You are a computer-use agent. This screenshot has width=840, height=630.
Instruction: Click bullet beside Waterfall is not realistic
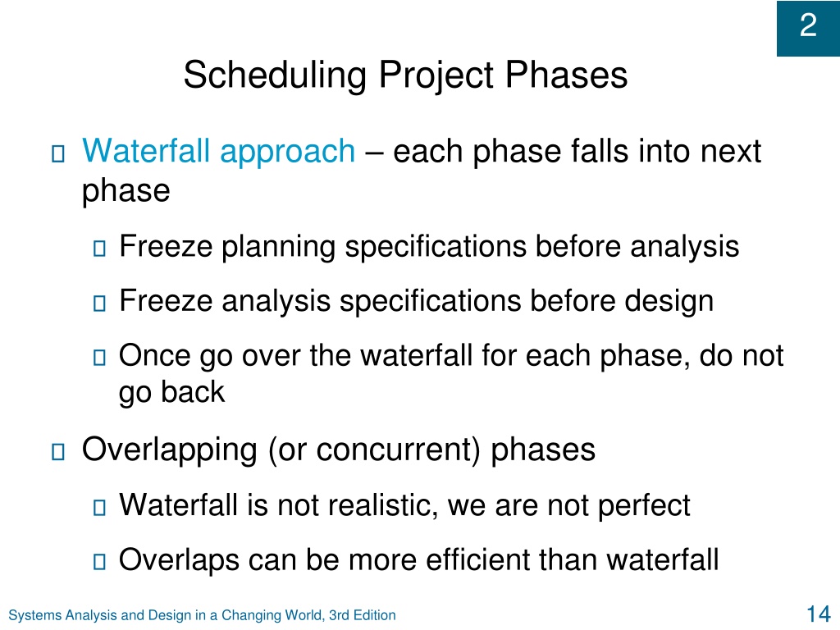(99, 507)
